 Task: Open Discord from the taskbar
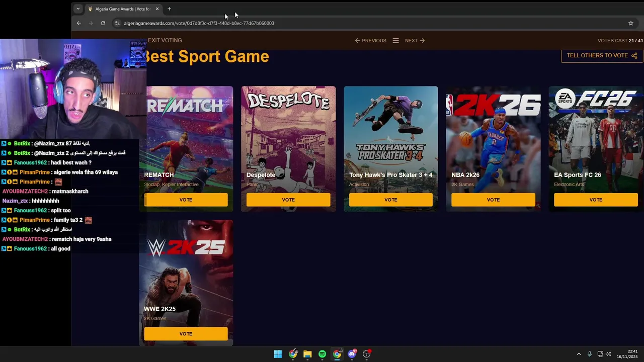point(352,354)
